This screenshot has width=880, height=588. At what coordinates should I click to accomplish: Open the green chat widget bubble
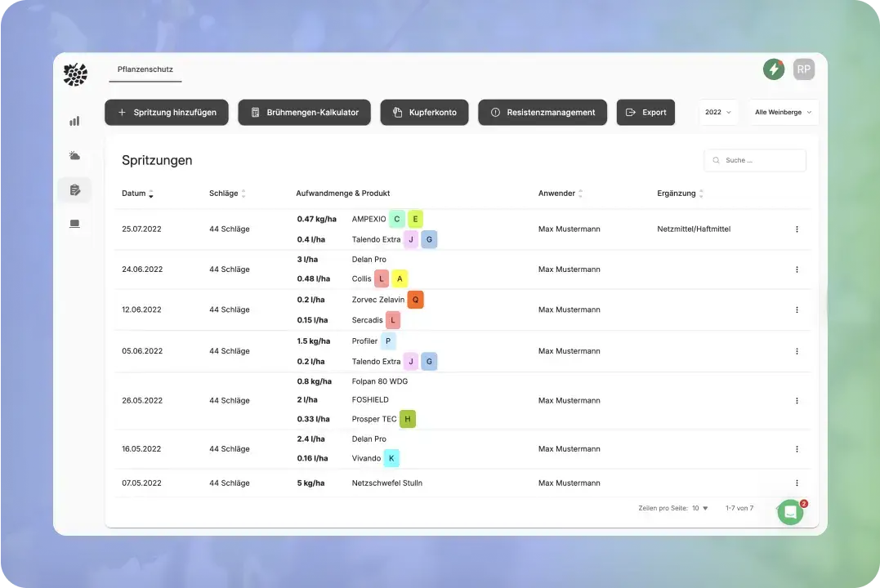(789, 512)
